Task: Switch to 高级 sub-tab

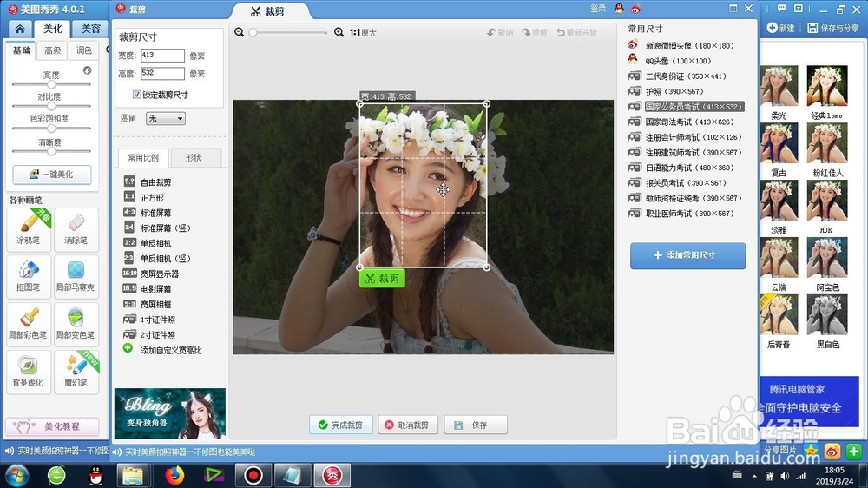Action: pos(53,50)
